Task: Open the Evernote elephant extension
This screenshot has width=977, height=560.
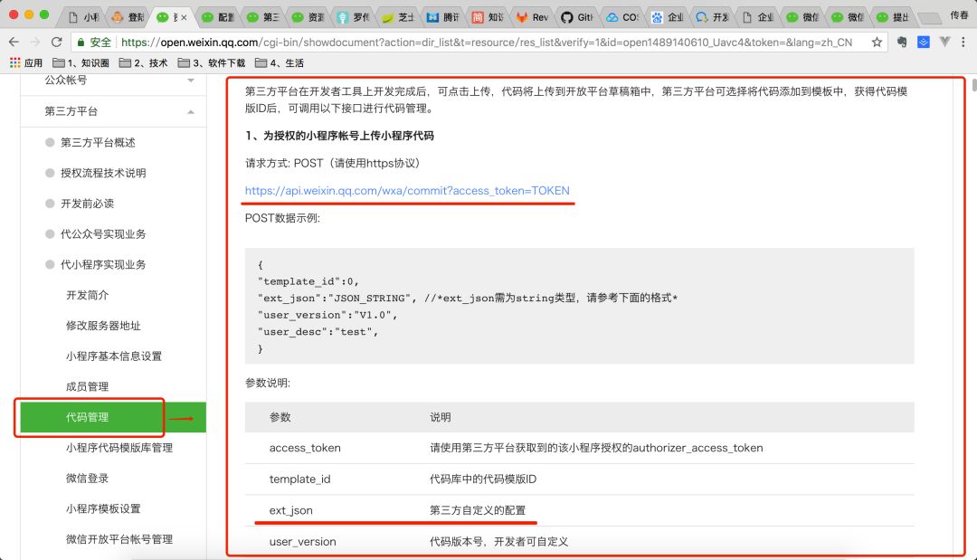Action: (x=902, y=42)
